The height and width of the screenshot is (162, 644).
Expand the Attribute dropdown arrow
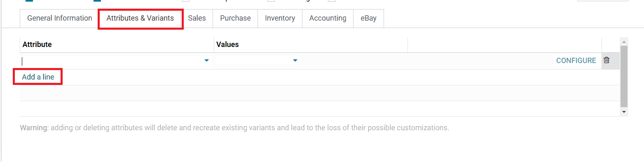(x=206, y=61)
